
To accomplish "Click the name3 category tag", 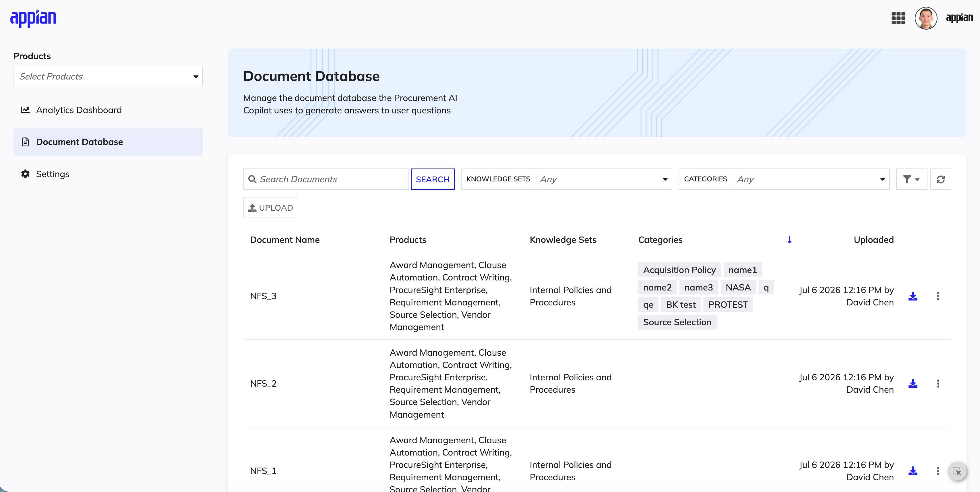I will 698,287.
